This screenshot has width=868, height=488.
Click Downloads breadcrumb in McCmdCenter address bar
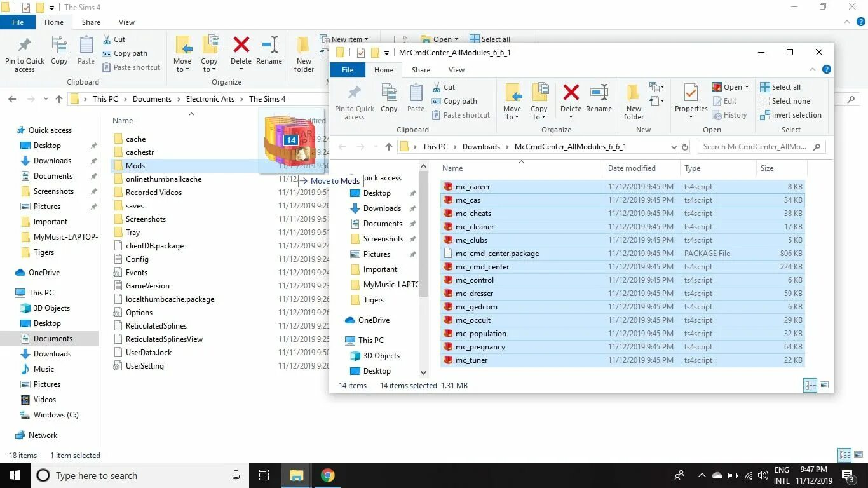[x=481, y=147]
